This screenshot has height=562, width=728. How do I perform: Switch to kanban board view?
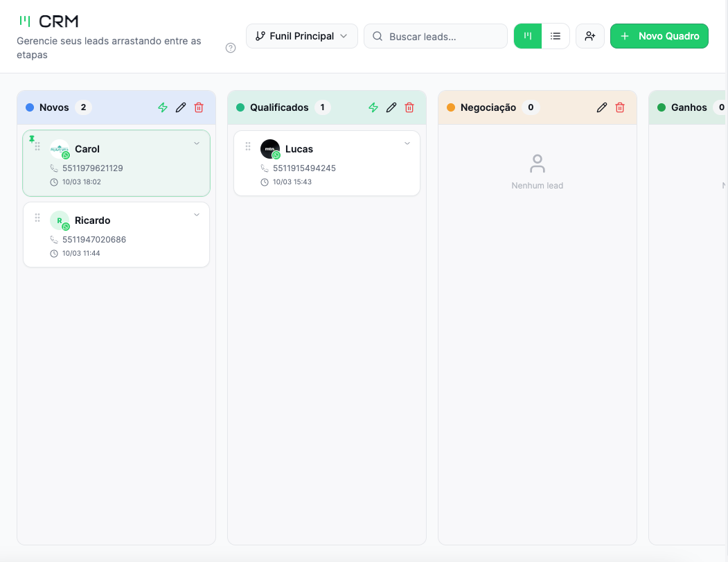(x=528, y=36)
